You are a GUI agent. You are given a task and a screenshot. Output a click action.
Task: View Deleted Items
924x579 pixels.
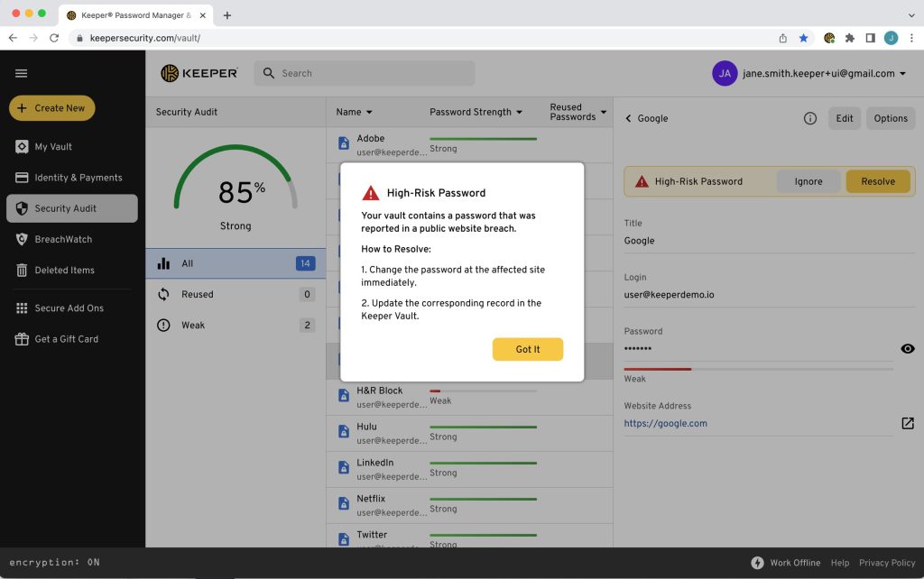(x=72, y=271)
